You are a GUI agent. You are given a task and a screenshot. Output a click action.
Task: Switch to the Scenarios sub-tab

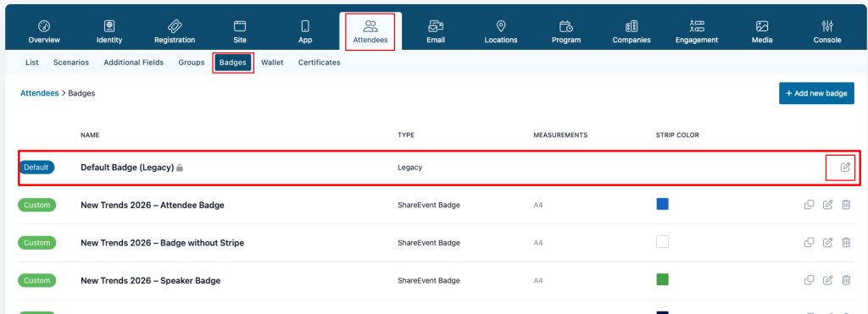click(x=71, y=63)
